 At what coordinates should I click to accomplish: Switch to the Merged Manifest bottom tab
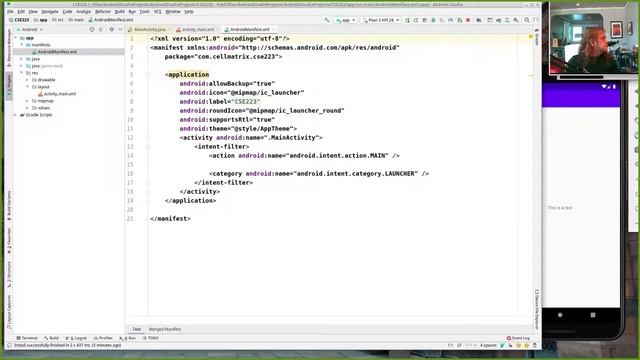coord(164,329)
